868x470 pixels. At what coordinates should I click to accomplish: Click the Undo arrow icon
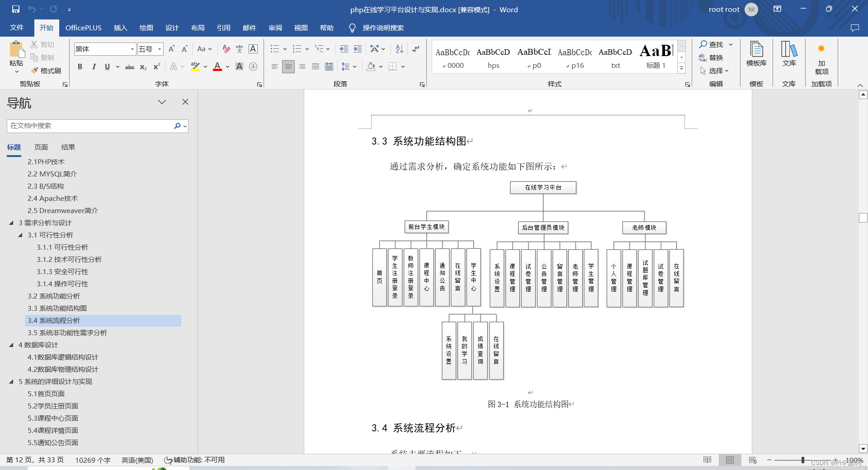[x=32, y=9]
